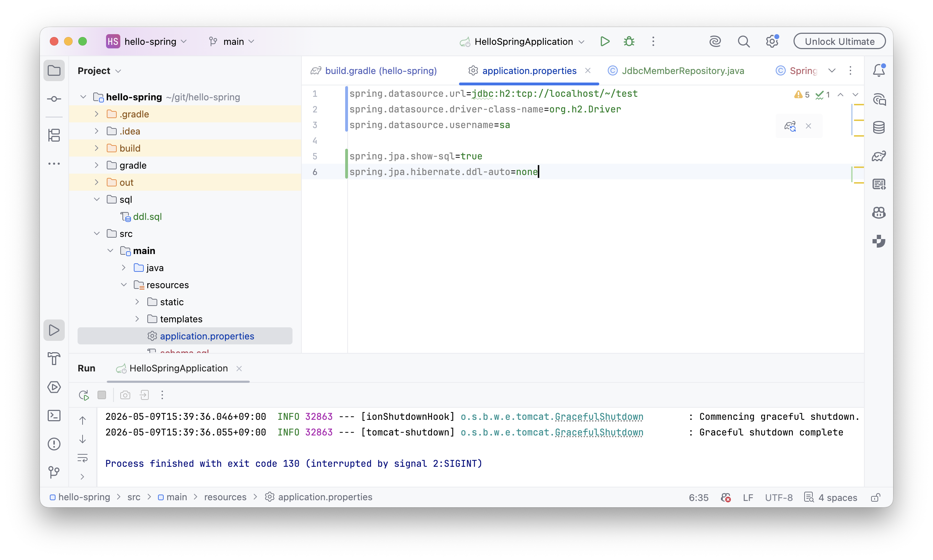The height and width of the screenshot is (560, 933).
Task: Open the AI Assistant swirl icon in title bar
Action: [x=715, y=41]
